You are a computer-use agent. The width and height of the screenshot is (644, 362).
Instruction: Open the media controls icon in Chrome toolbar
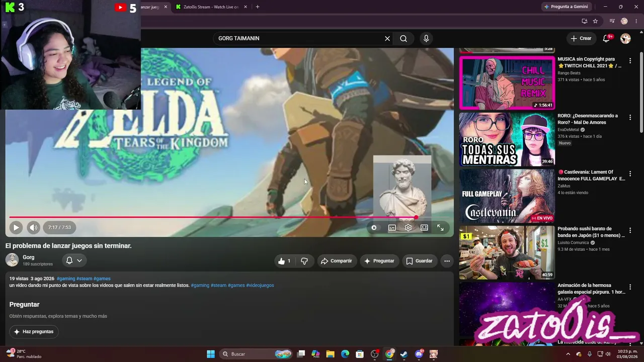click(612, 21)
